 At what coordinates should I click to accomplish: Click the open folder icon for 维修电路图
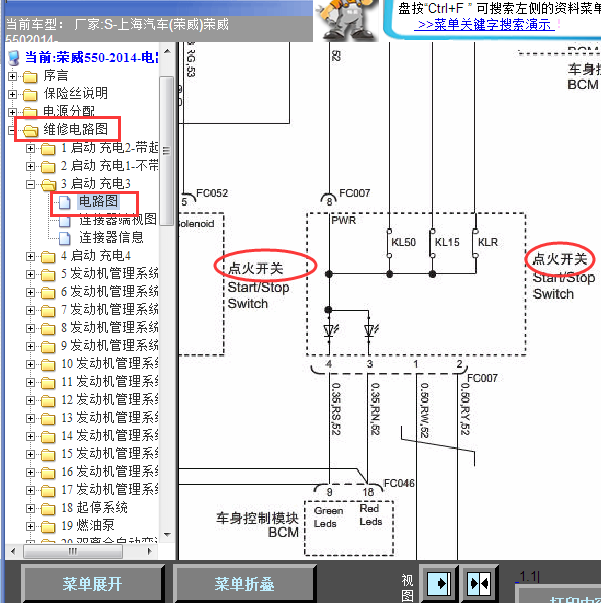point(30,131)
